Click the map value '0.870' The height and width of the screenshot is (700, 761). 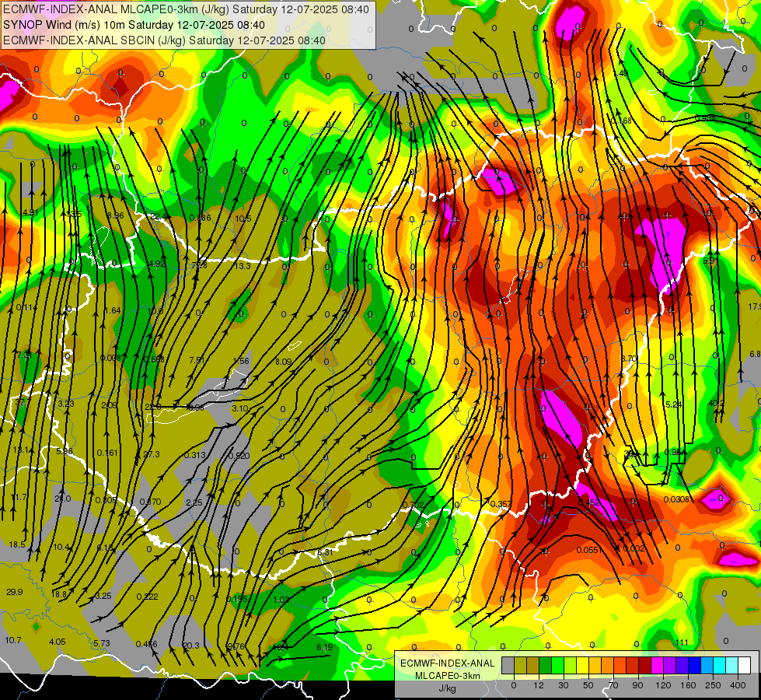tap(151, 502)
